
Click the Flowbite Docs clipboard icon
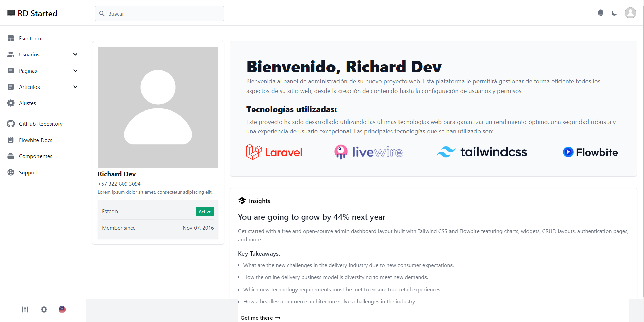[x=11, y=140]
